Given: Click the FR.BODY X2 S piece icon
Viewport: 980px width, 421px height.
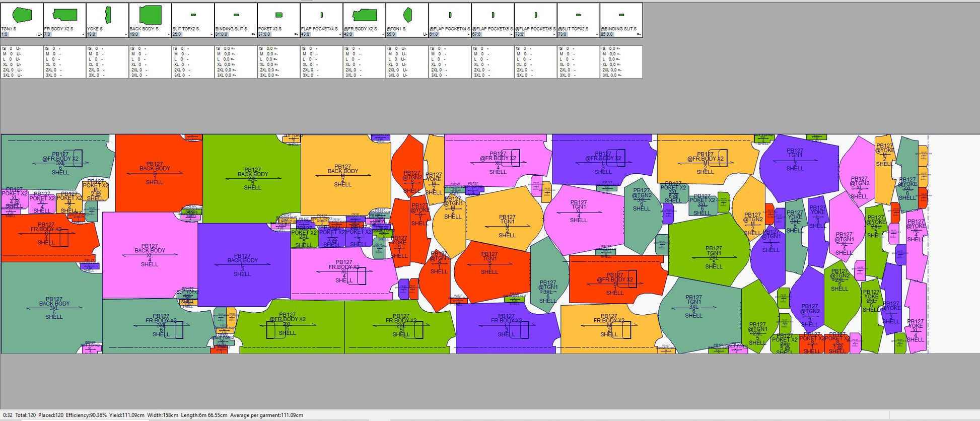Looking at the screenshot, I should tap(64, 15).
